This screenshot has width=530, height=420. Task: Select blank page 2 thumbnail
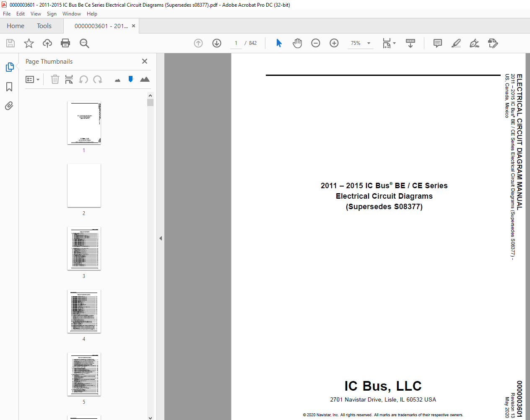(84, 186)
